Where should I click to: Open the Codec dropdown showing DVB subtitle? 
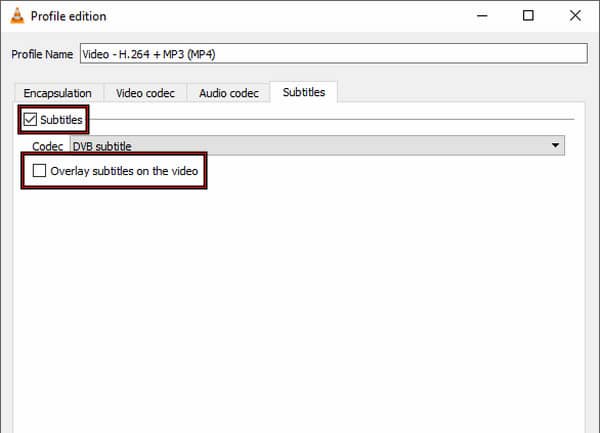(x=317, y=146)
